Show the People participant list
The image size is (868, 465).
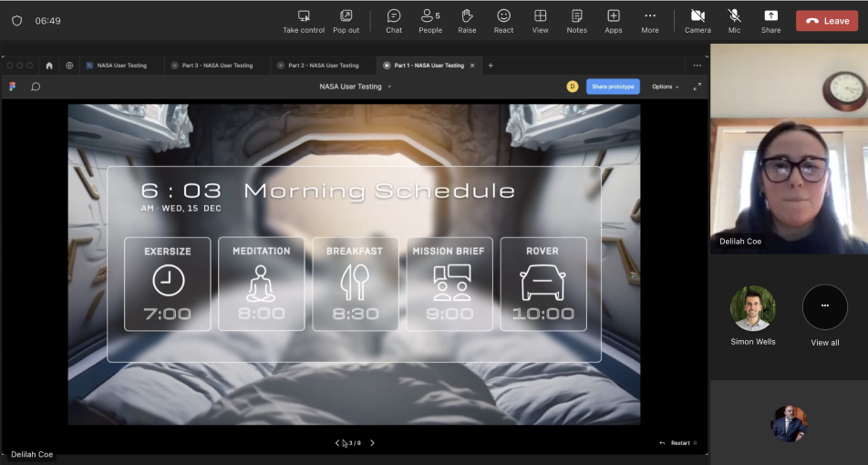pos(430,22)
